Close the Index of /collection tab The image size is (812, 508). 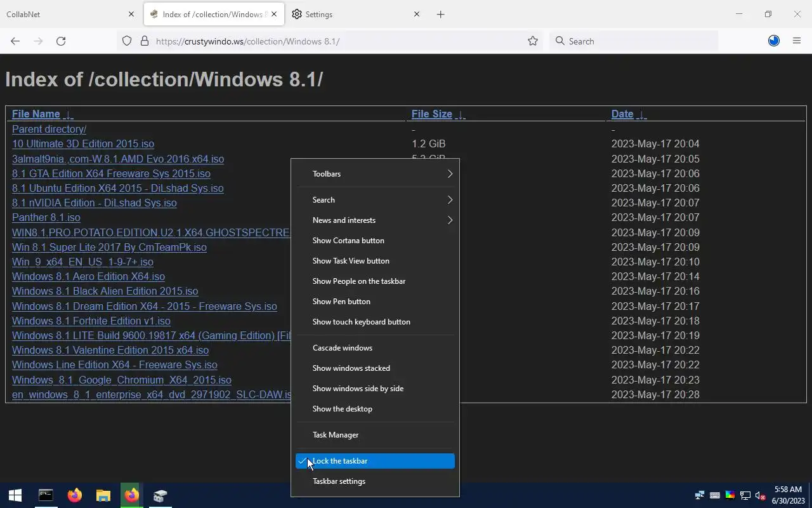[275, 14]
